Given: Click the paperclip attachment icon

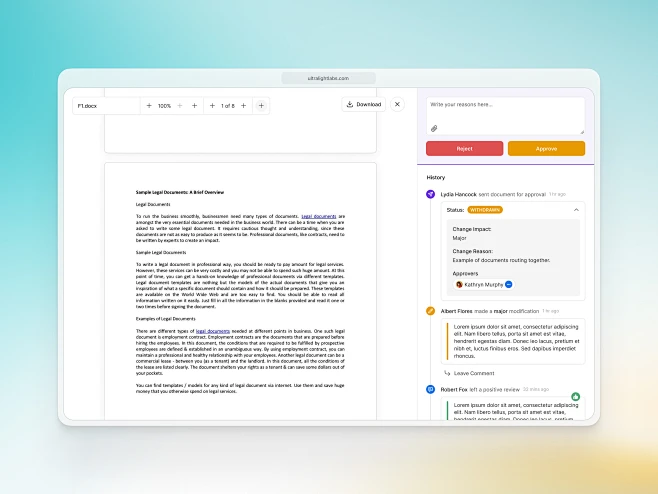Looking at the screenshot, I should 434,128.
